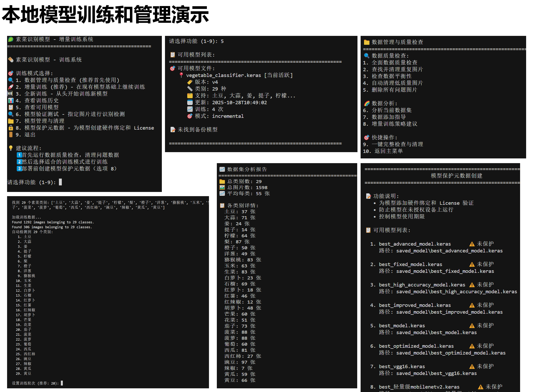Select menu option 4 查看训练历史

point(41,101)
